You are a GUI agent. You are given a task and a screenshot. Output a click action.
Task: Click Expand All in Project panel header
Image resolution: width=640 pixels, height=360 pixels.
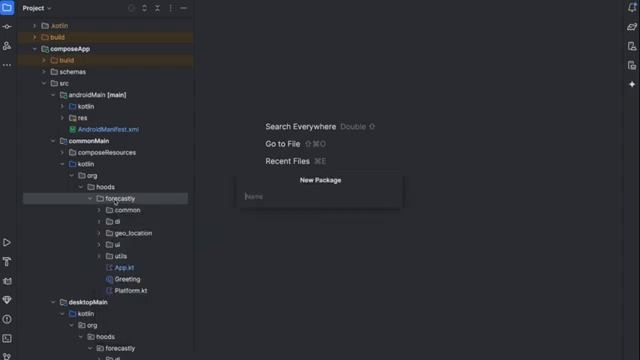(144, 8)
